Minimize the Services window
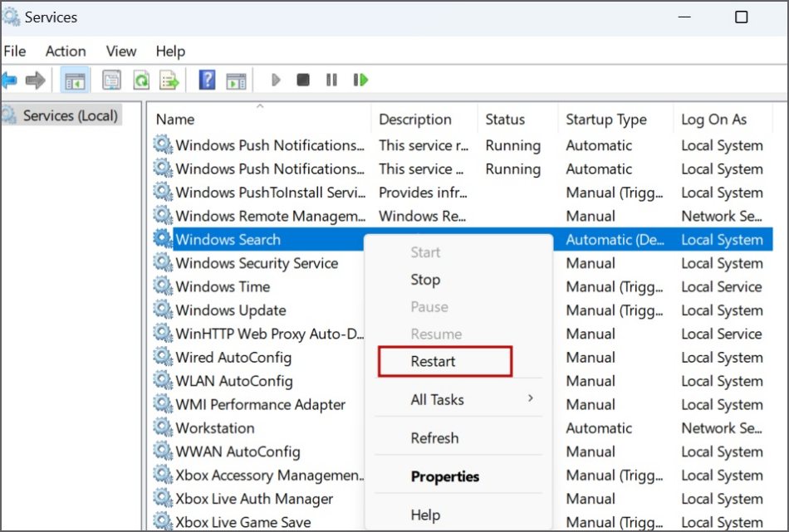The height and width of the screenshot is (532, 789). click(684, 17)
